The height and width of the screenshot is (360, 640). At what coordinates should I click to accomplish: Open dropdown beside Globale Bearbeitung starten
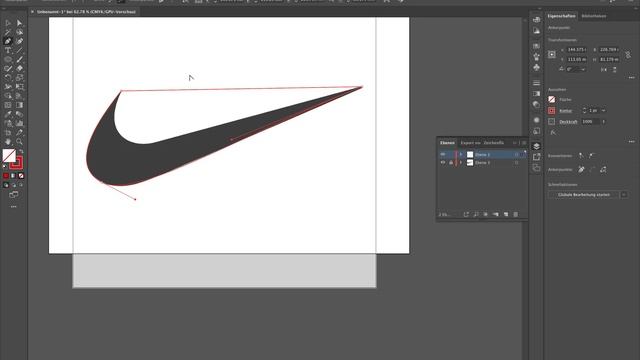624,195
